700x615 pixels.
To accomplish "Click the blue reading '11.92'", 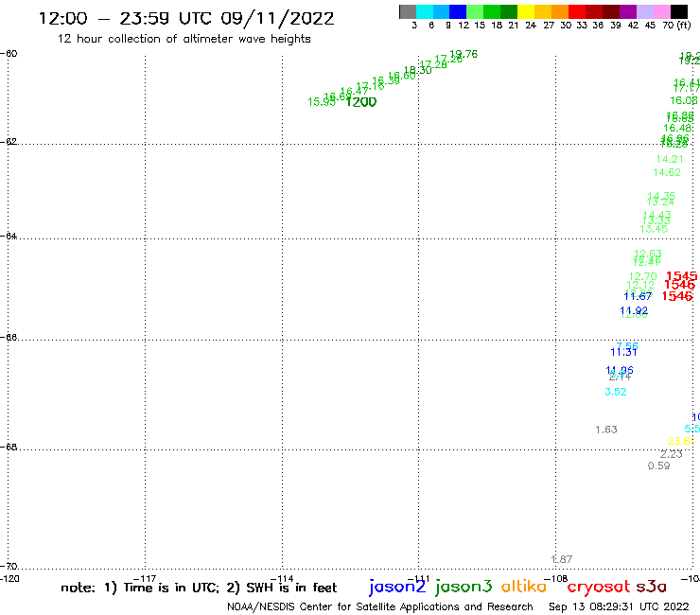I will [634, 310].
